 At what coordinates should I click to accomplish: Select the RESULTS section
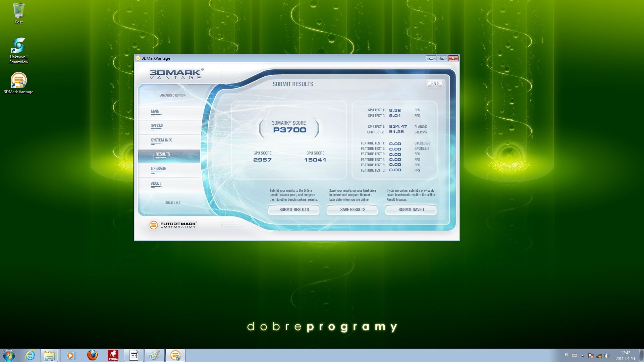click(169, 156)
